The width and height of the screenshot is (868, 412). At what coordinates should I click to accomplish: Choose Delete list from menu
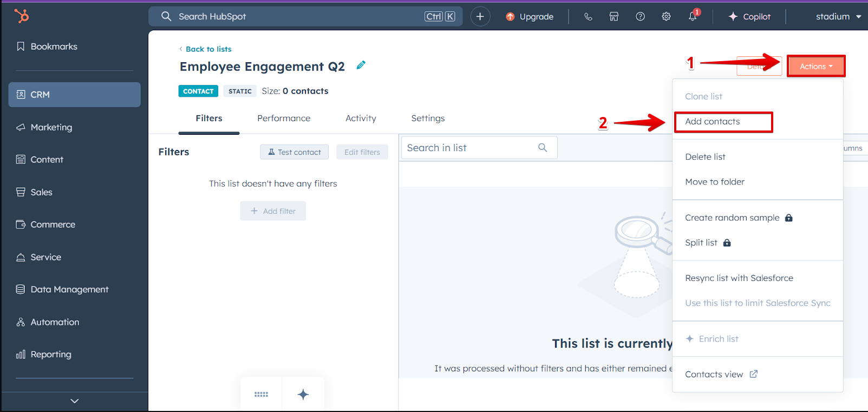pyautogui.click(x=705, y=157)
